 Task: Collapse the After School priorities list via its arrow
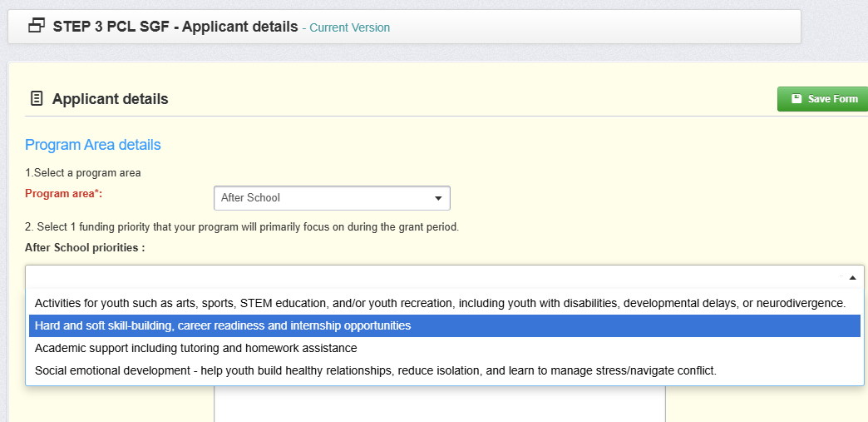[x=852, y=277]
